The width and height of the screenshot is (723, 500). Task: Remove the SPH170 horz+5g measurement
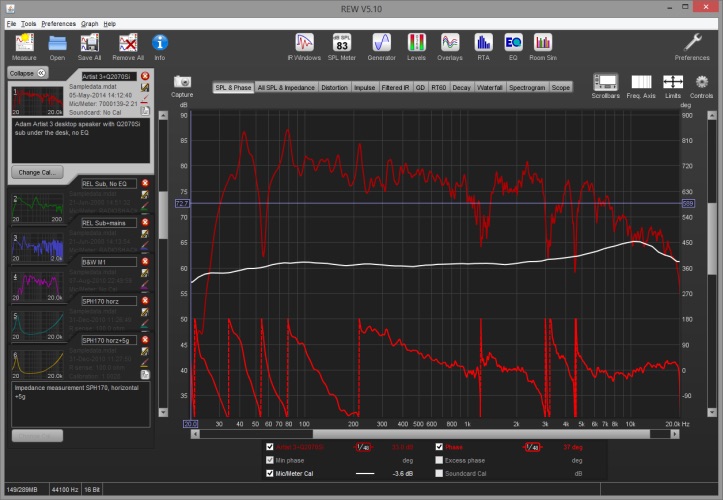145,340
